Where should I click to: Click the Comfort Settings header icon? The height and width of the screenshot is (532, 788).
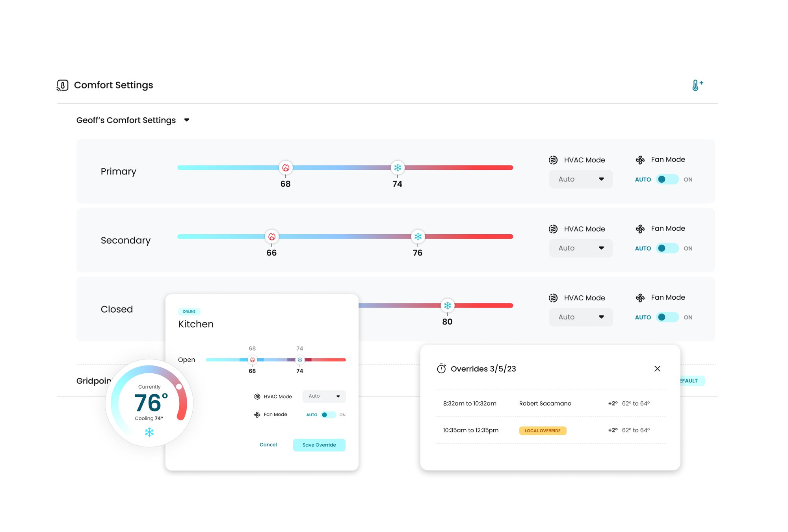pos(63,85)
